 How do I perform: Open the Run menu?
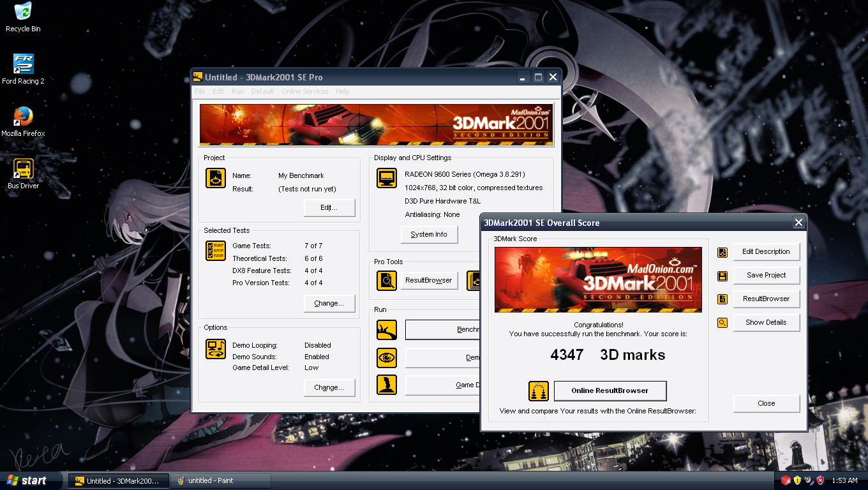238,91
